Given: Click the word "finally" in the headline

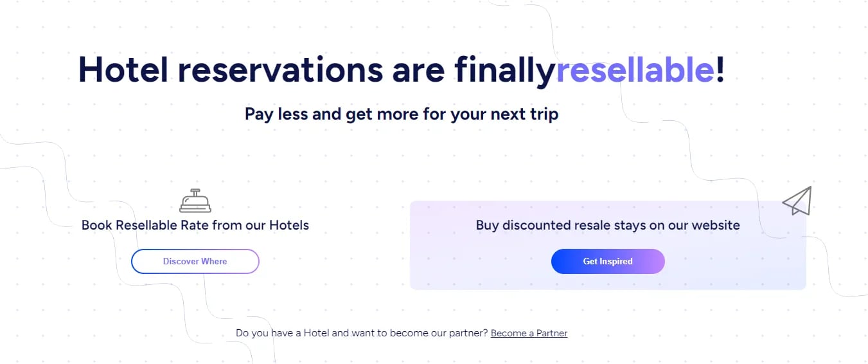Looking at the screenshot, I should click(x=504, y=69).
